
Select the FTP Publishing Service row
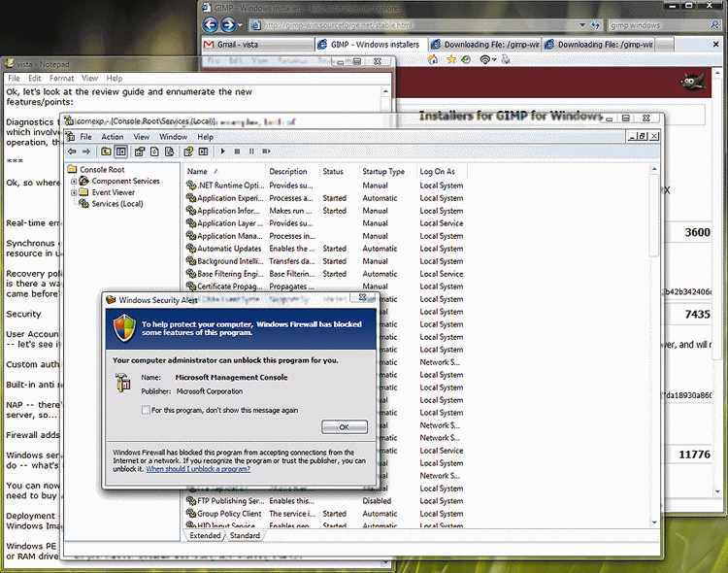pos(325,501)
